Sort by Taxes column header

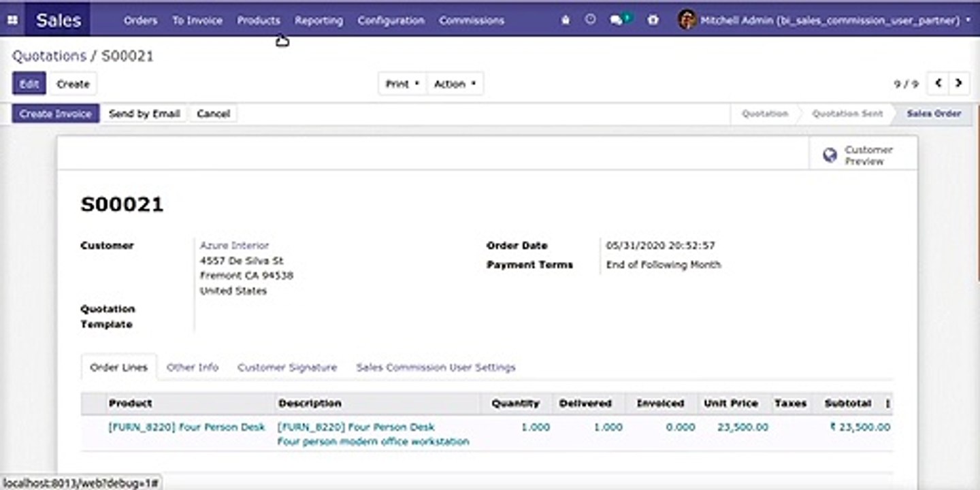coord(790,403)
